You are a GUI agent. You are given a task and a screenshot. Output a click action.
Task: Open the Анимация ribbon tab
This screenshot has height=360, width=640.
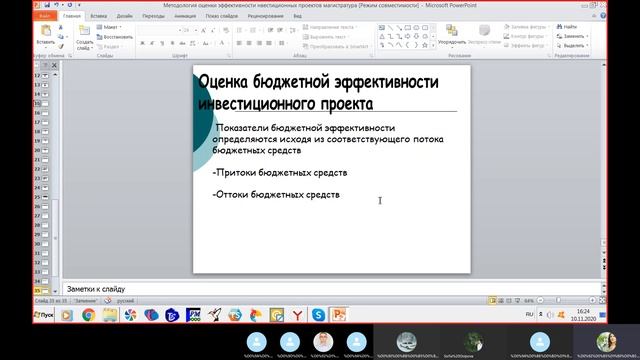(185, 16)
